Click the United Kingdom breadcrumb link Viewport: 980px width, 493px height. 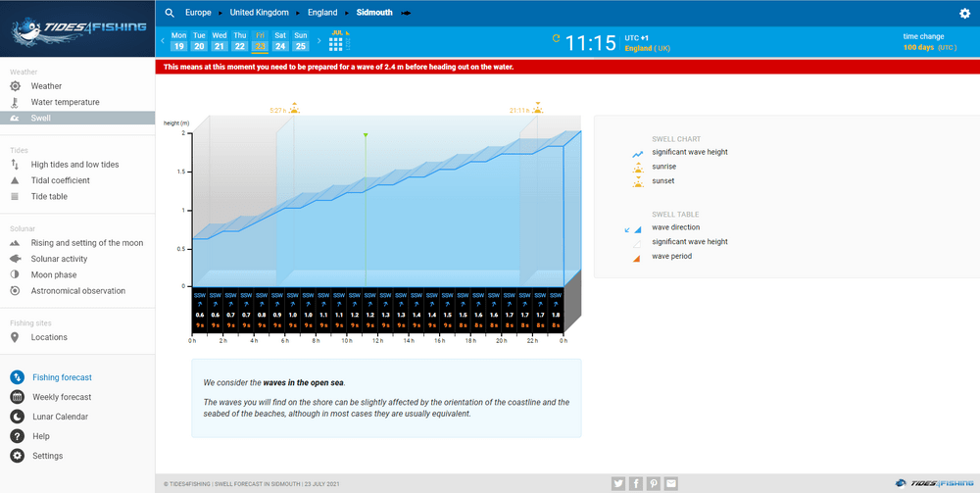click(259, 13)
